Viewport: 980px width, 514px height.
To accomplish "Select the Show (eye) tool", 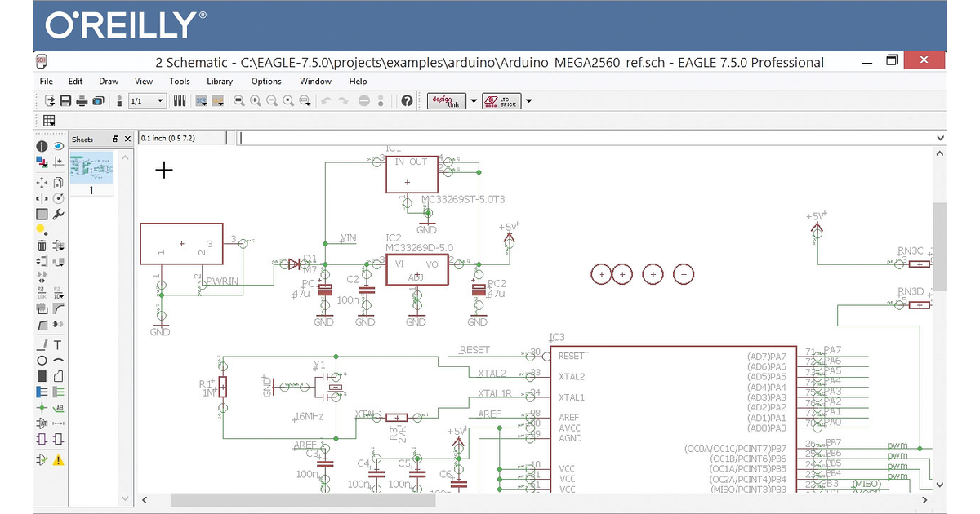I will 58,146.
